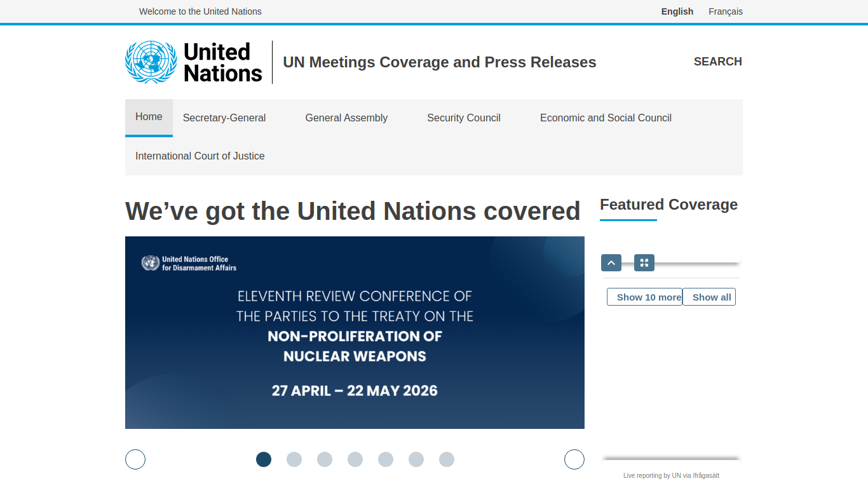The width and height of the screenshot is (868, 488).
Task: Follow the Welcome to the United Nations link
Action: pyautogui.click(x=200, y=11)
